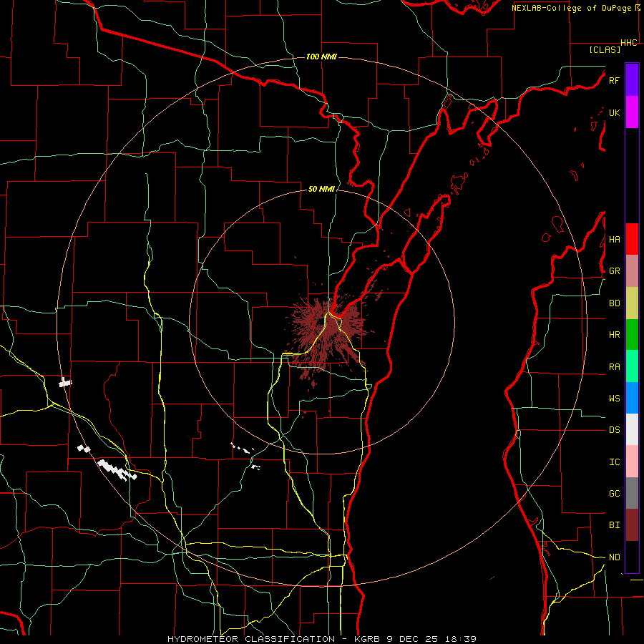Select the WS blue legend swatch

(632, 398)
